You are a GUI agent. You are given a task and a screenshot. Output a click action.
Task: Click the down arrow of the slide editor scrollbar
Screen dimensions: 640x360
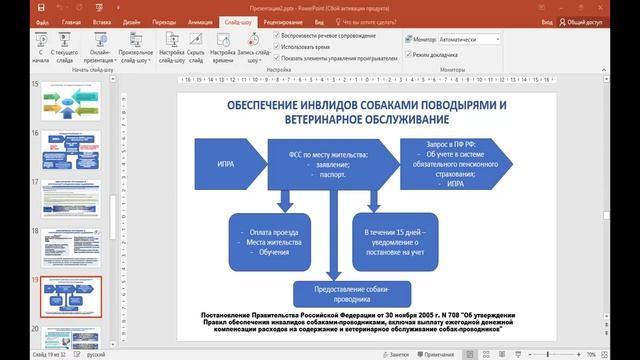[x=606, y=316]
